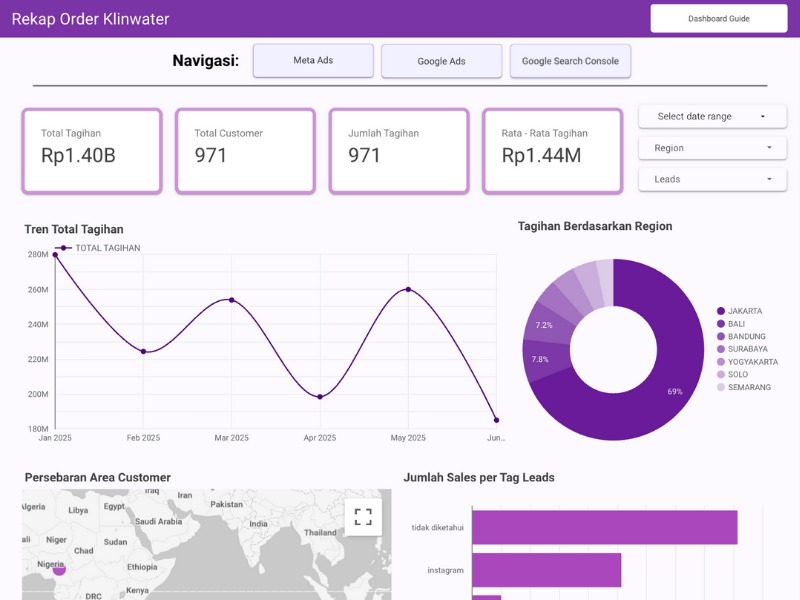The height and width of the screenshot is (600, 800).
Task: Click the tidak diketahui bar
Action: [604, 527]
